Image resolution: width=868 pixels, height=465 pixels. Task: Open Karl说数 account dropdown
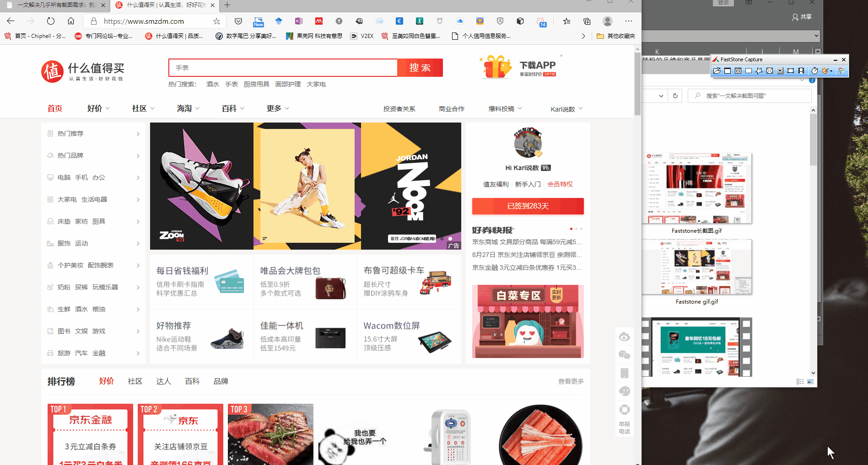pos(566,109)
